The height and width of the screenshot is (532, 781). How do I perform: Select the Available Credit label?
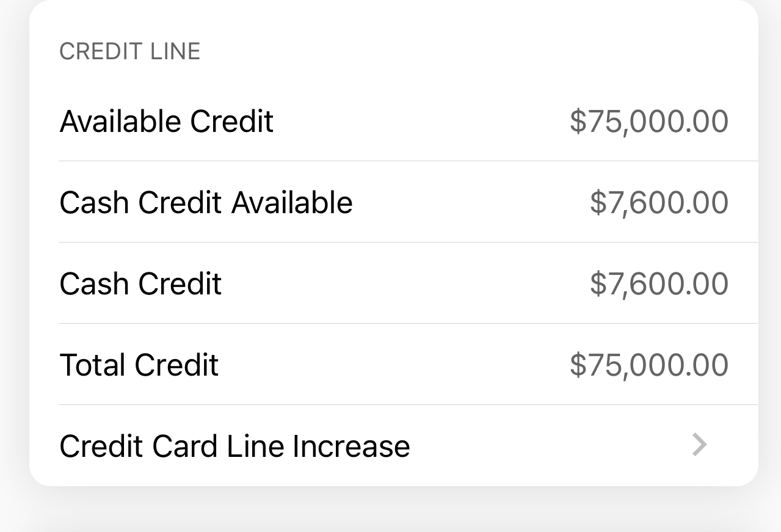166,121
